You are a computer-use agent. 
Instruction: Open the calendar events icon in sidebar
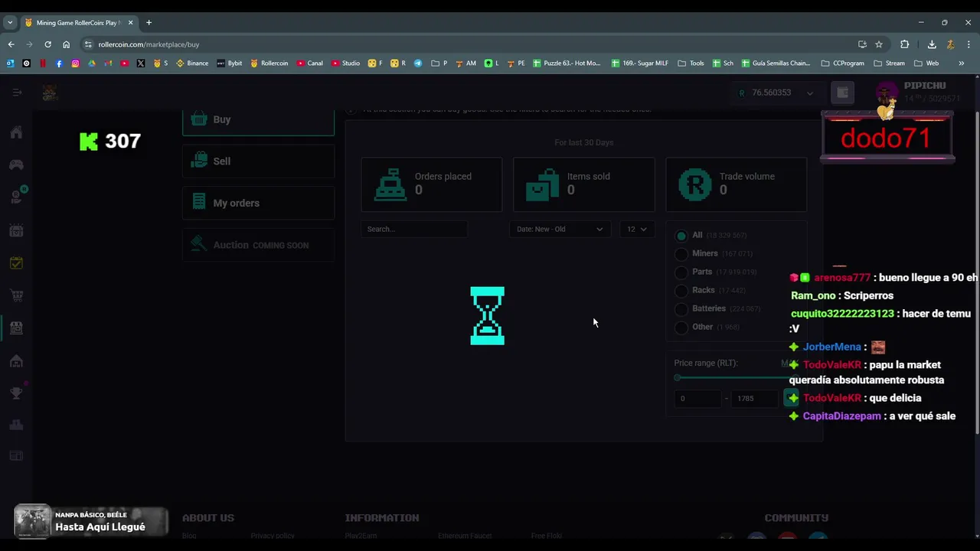(x=16, y=230)
